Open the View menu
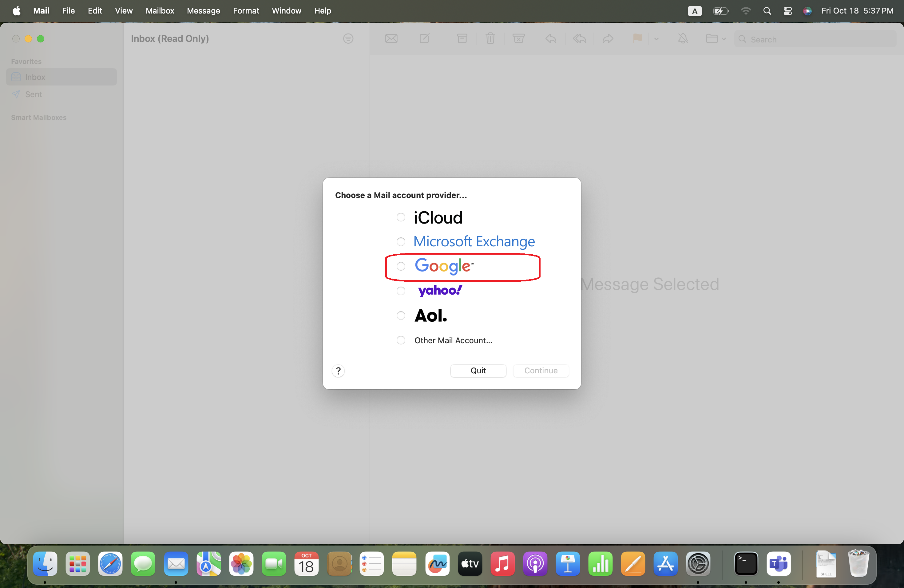This screenshot has height=588, width=904. click(x=124, y=11)
